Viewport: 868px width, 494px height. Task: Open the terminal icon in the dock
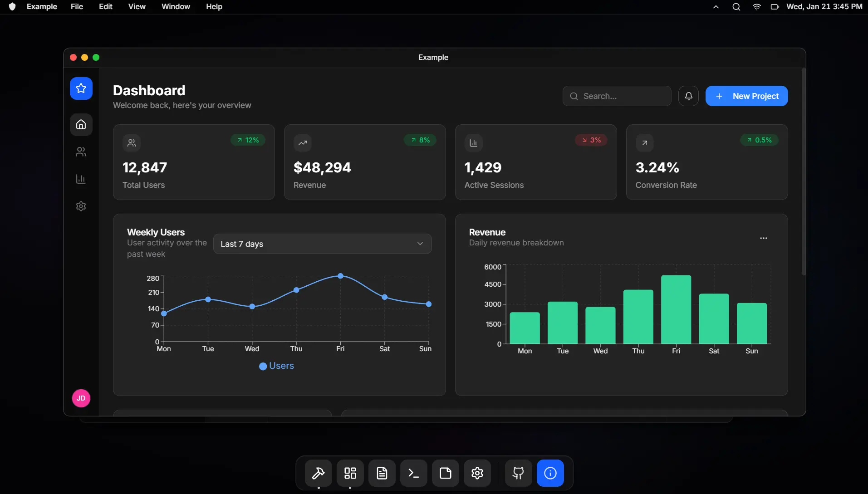(x=413, y=473)
